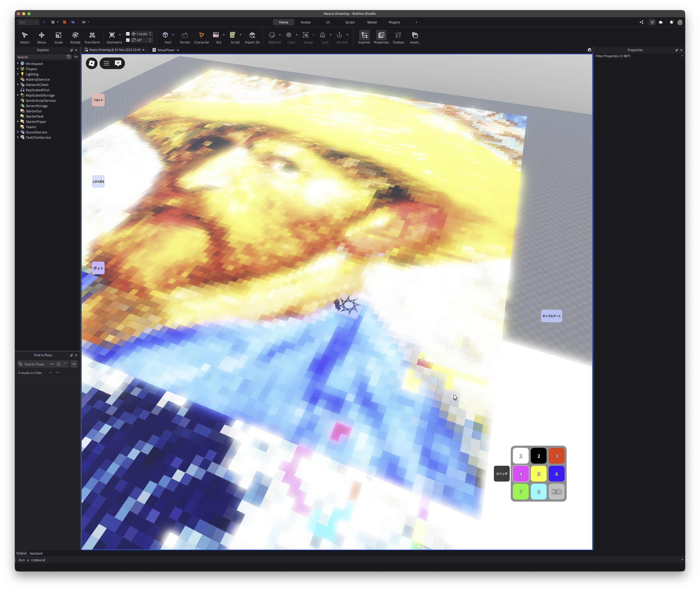Viewport: 700px width, 591px height.
Task: Stop the running playtest
Action: [65, 22]
